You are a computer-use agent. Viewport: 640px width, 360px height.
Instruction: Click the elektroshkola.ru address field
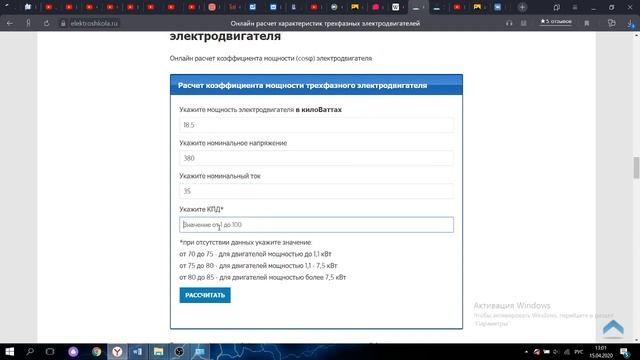point(94,23)
